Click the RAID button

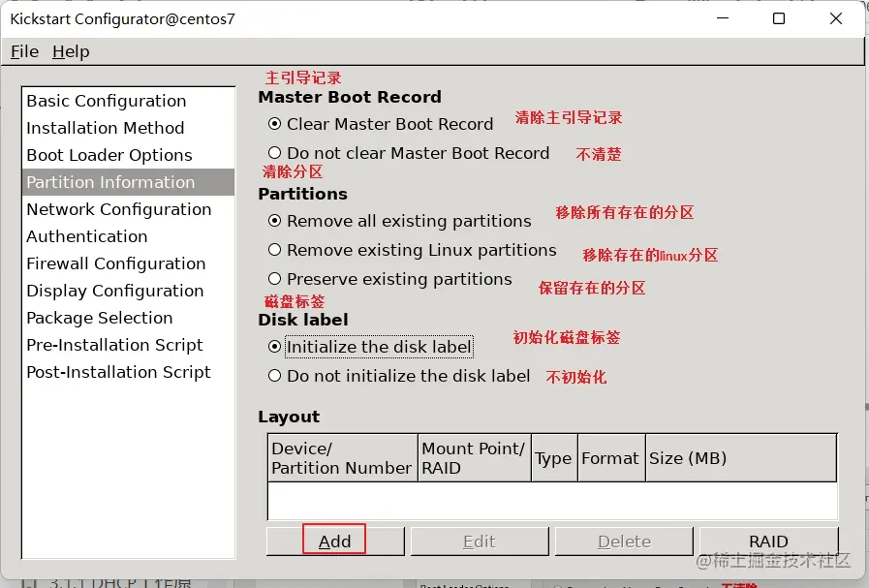coord(768,541)
